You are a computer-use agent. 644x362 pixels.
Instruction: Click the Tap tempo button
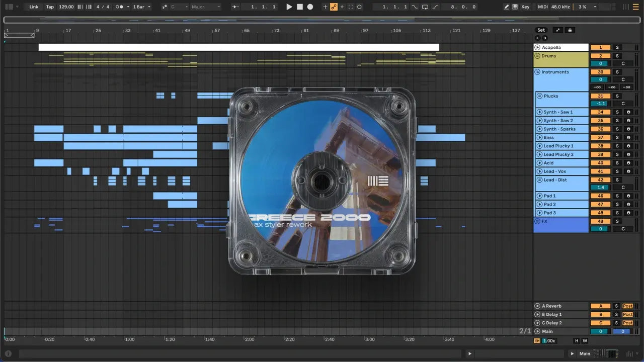(50, 7)
